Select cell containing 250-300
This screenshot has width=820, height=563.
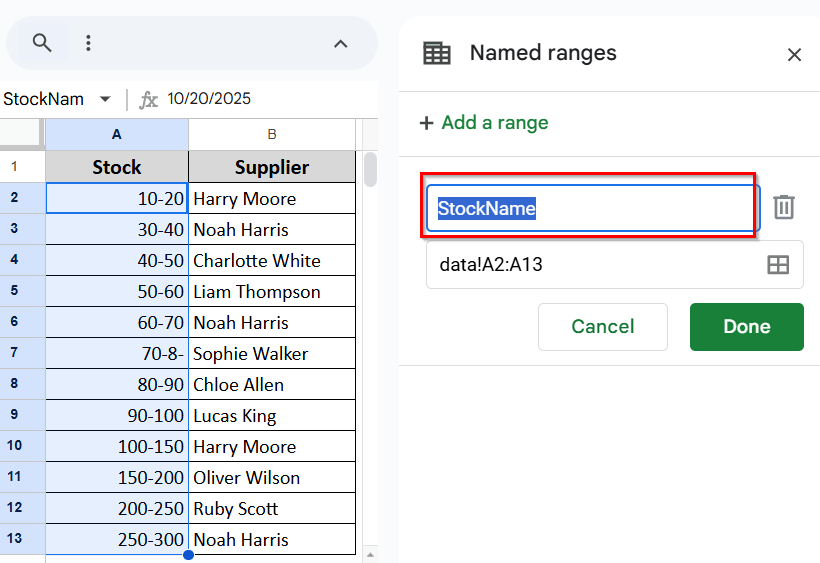pyautogui.click(x=117, y=539)
